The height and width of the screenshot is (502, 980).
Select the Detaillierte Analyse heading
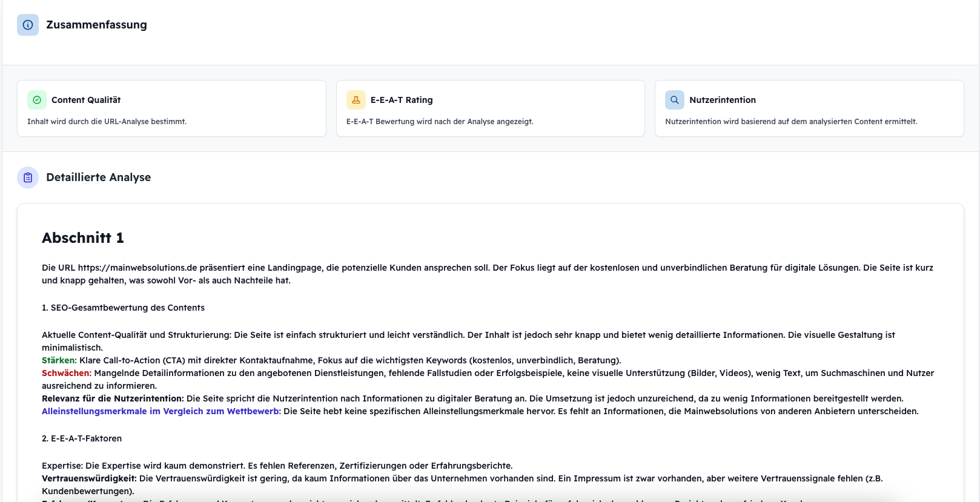98,177
